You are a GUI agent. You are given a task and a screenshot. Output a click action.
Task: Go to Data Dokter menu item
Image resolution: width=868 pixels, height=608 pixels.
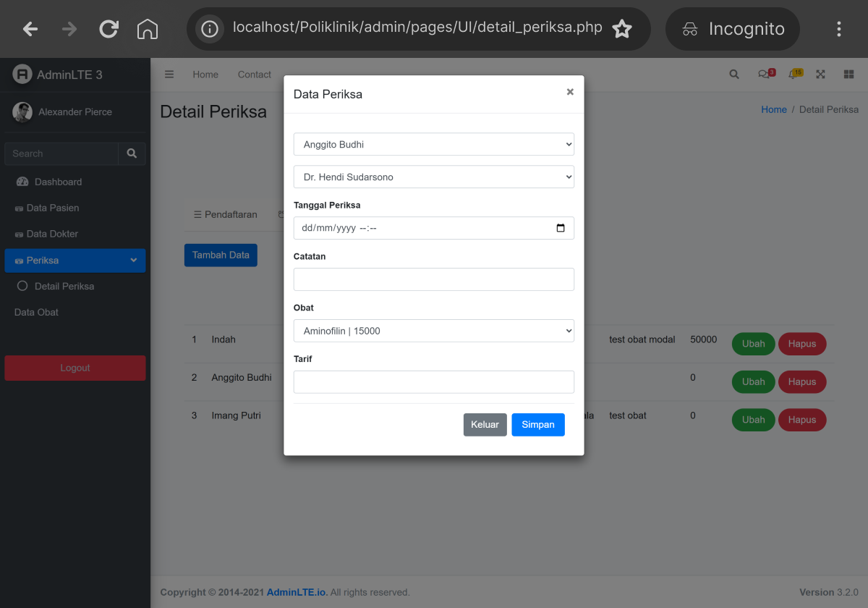pos(52,234)
